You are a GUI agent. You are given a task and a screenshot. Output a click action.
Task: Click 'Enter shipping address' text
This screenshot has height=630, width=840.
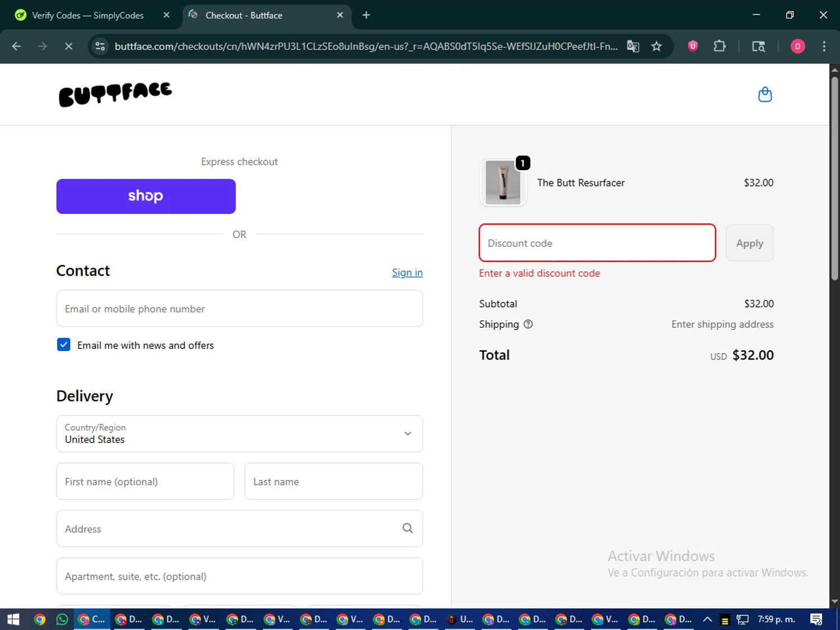(x=722, y=324)
